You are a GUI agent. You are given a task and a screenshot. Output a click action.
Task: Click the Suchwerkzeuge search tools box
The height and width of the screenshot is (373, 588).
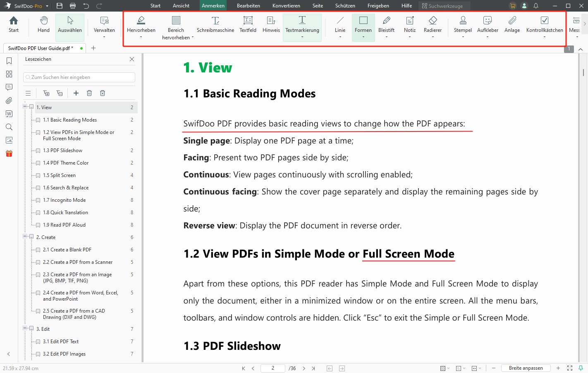click(x=444, y=6)
